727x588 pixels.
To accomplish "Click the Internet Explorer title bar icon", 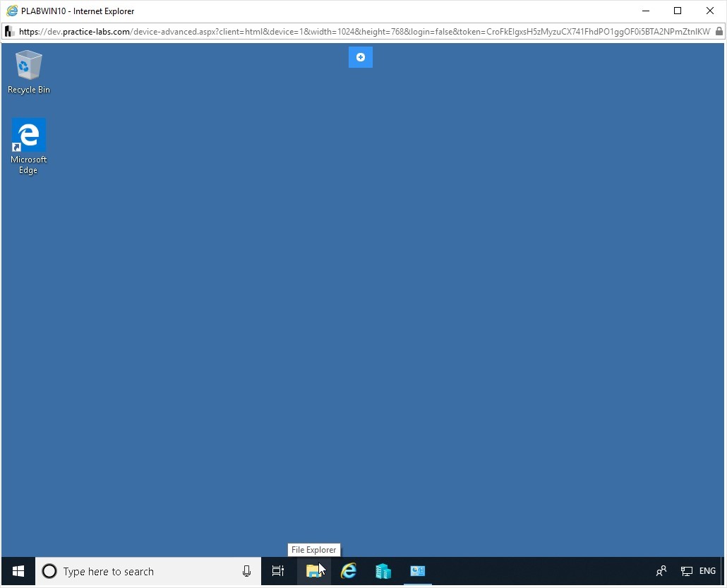I will (12, 11).
